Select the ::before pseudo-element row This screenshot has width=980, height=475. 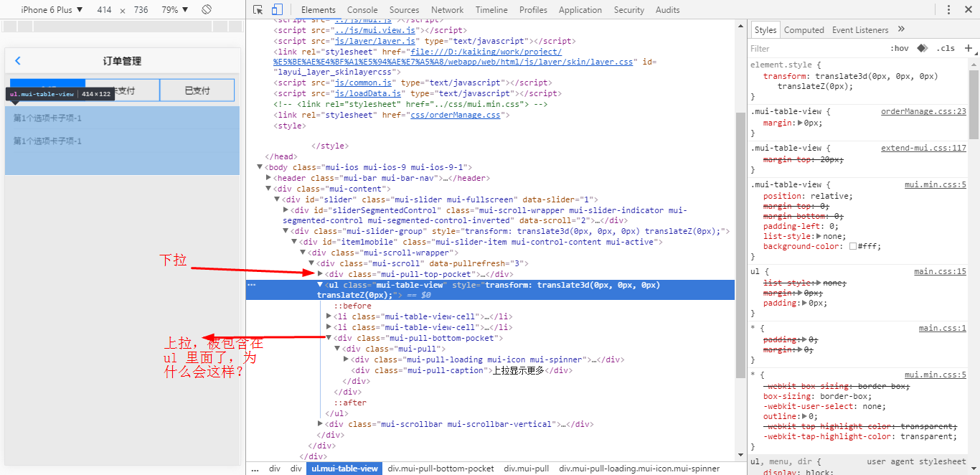tap(352, 306)
